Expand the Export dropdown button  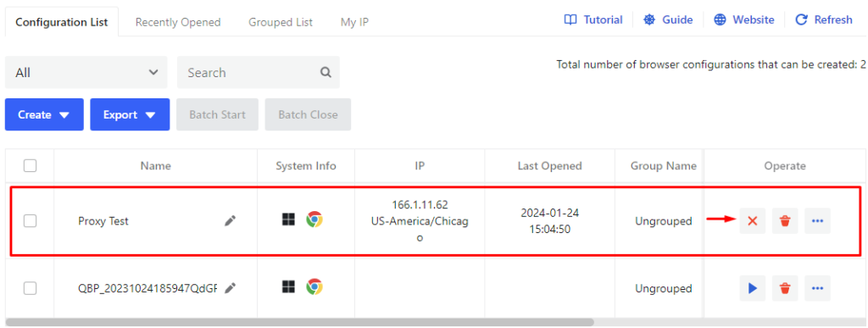click(130, 114)
